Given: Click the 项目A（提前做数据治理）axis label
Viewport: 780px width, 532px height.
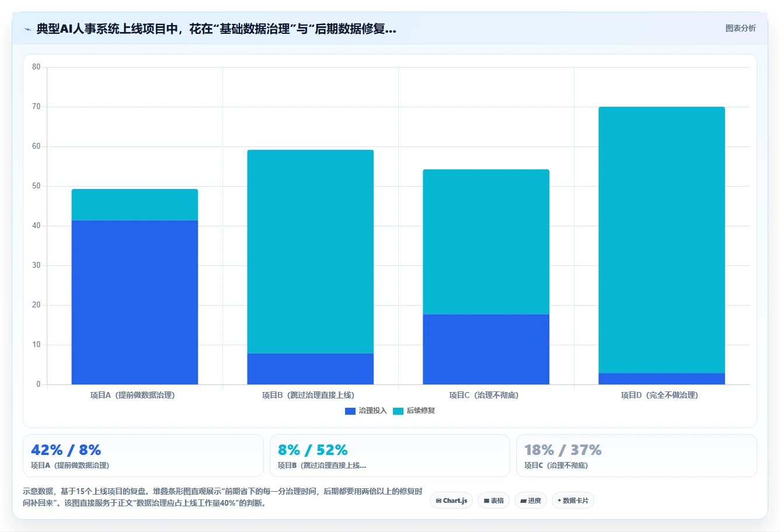Looking at the screenshot, I should 133,395.
